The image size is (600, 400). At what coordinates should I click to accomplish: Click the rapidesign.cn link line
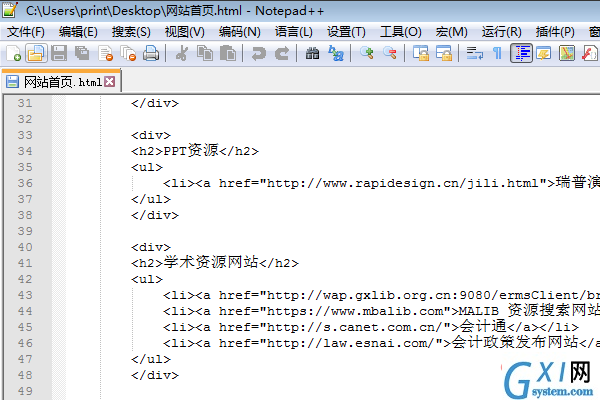point(381,183)
